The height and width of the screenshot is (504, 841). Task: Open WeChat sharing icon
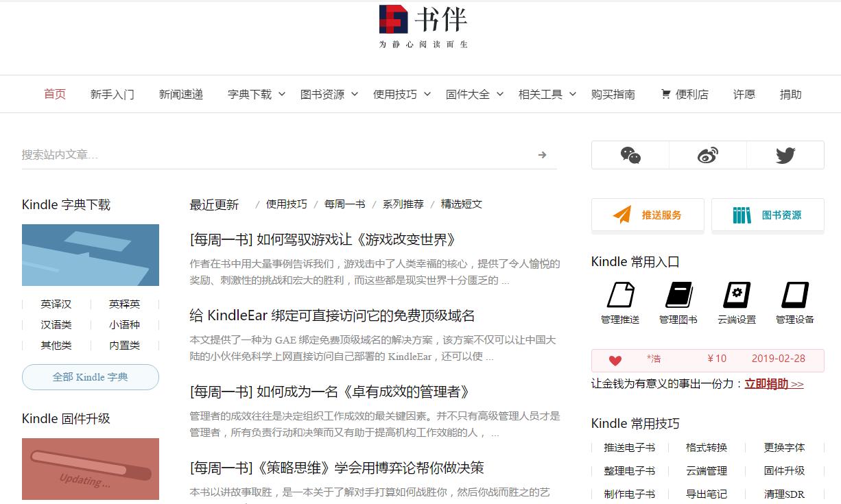pos(630,155)
